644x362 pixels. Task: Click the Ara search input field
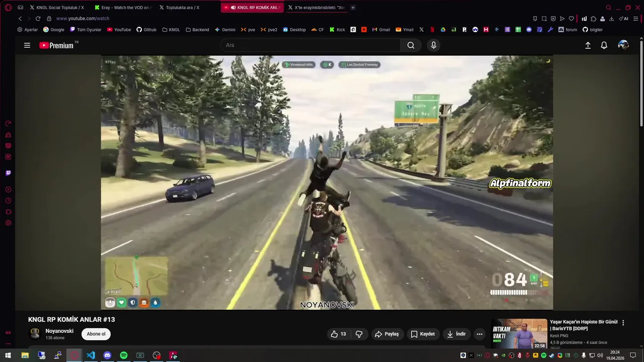310,45
